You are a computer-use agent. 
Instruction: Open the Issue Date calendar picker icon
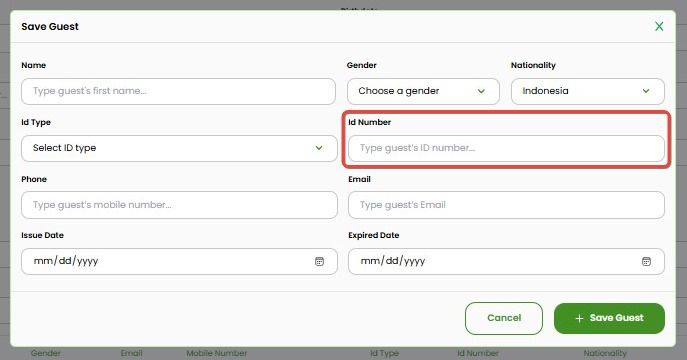pos(319,261)
